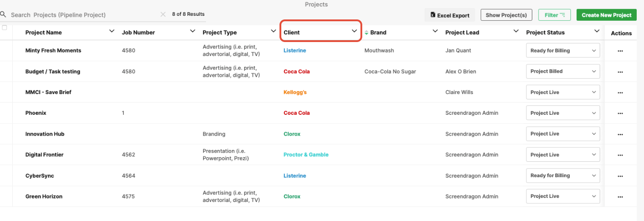This screenshot has width=644, height=221.
Task: Click the Phoenix project name
Action: (36, 113)
